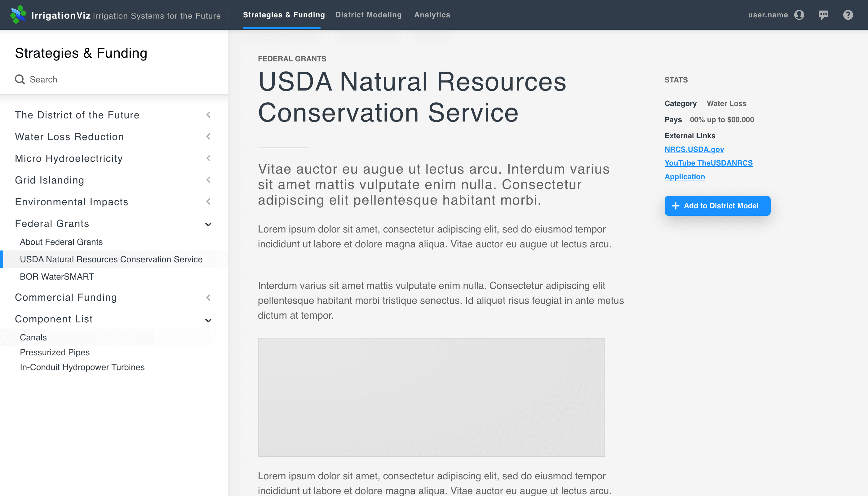Expand The District of the Future chevron
868x496 pixels.
click(209, 115)
